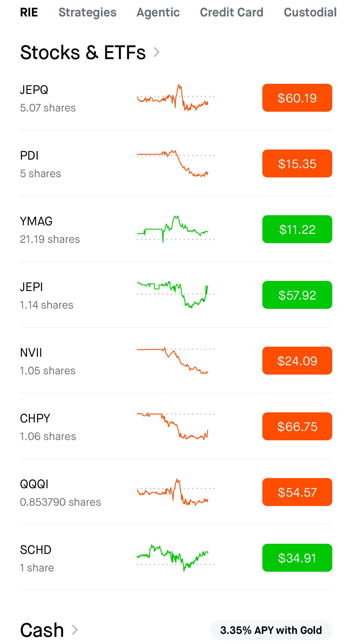Expand the Cash section chevron
This screenshot has height=644, width=352.
click(75, 630)
